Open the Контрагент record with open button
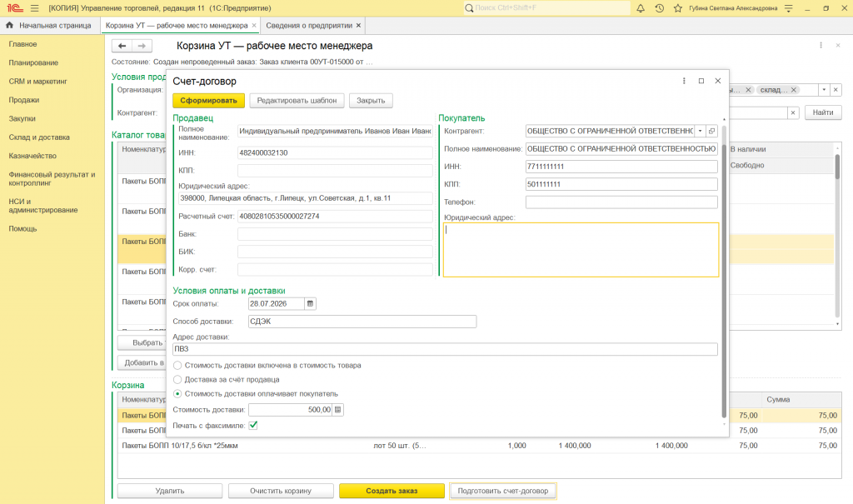 click(x=711, y=131)
